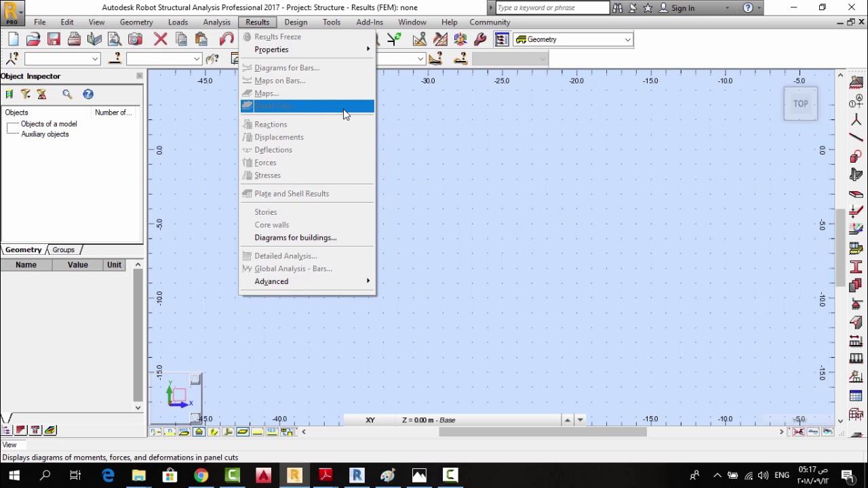The width and height of the screenshot is (868, 488).
Task: Open the Analysis menu
Action: click(x=217, y=22)
